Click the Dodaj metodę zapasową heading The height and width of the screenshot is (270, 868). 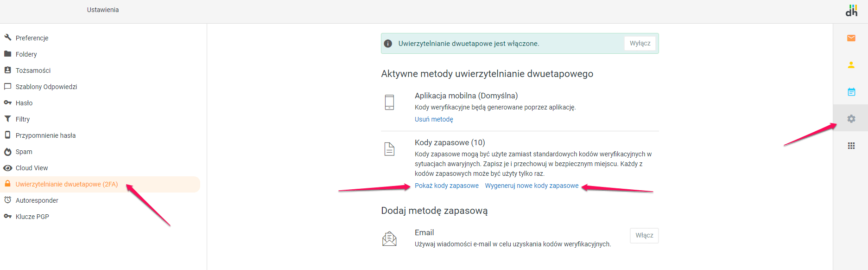point(434,211)
